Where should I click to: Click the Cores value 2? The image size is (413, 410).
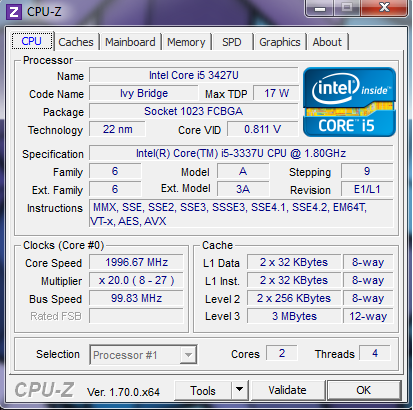pyautogui.click(x=282, y=353)
